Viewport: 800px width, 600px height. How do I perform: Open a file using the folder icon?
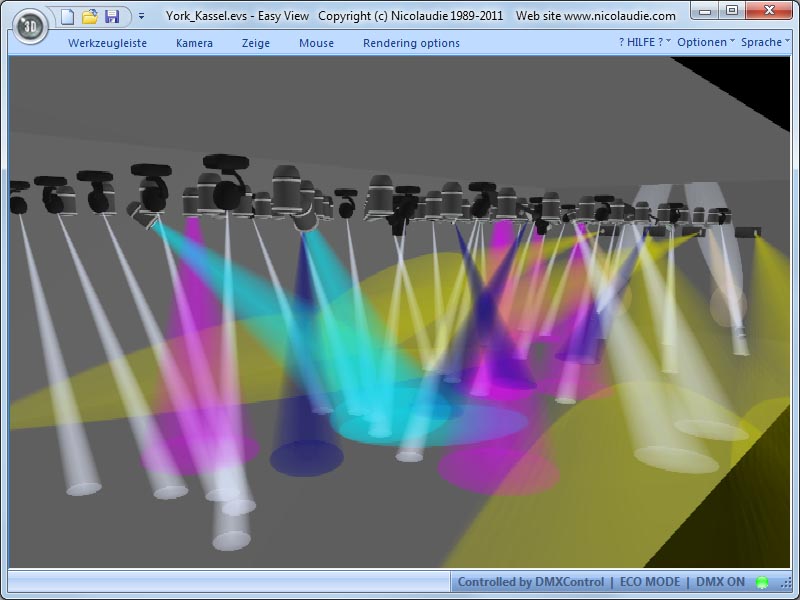[x=89, y=16]
